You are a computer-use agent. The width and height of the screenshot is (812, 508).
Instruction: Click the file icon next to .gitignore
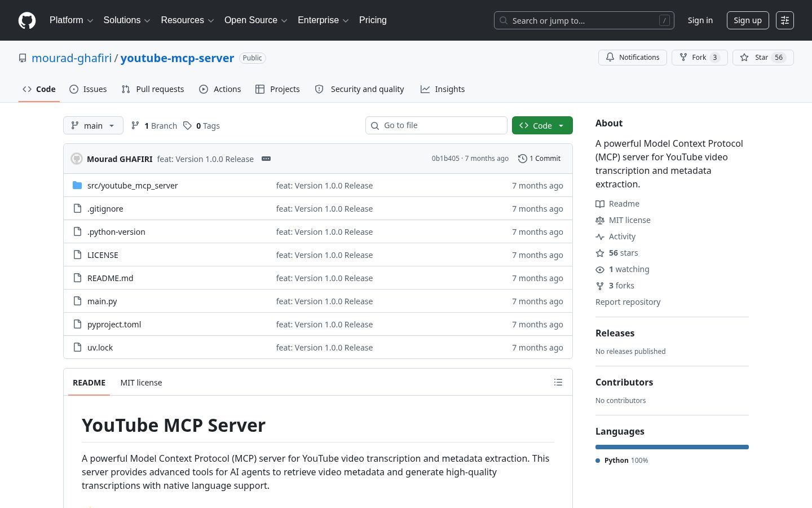coord(77,208)
